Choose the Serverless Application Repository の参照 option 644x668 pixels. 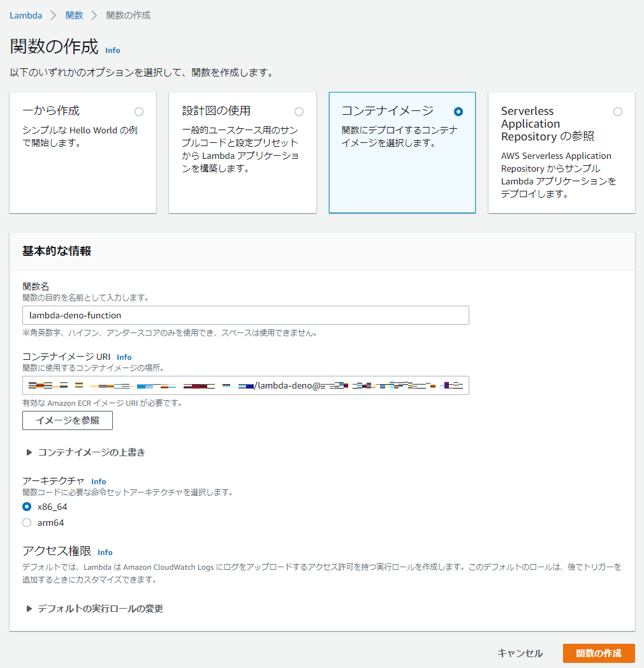click(617, 111)
